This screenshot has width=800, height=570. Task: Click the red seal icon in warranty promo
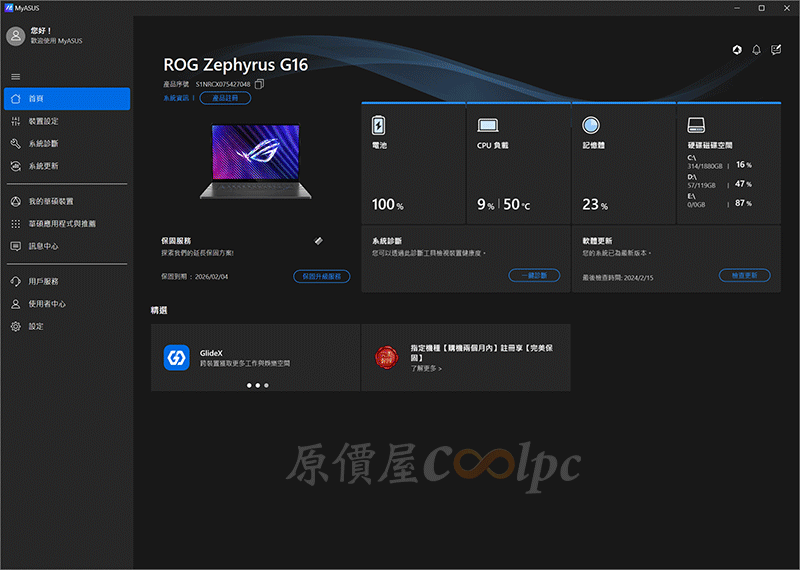pyautogui.click(x=386, y=357)
